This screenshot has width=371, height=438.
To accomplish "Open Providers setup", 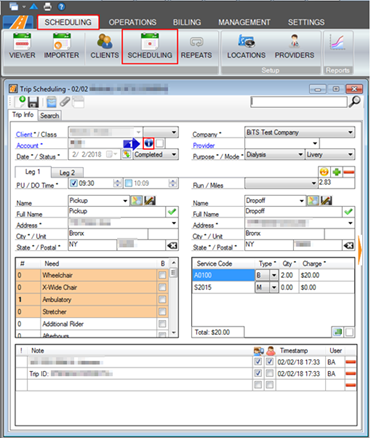I will (x=294, y=46).
